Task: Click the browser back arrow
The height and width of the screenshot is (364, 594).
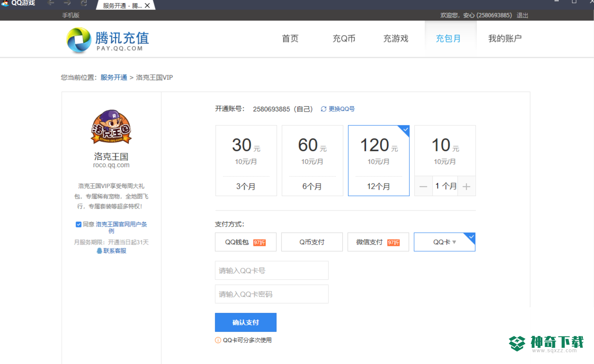Action: (51, 3)
